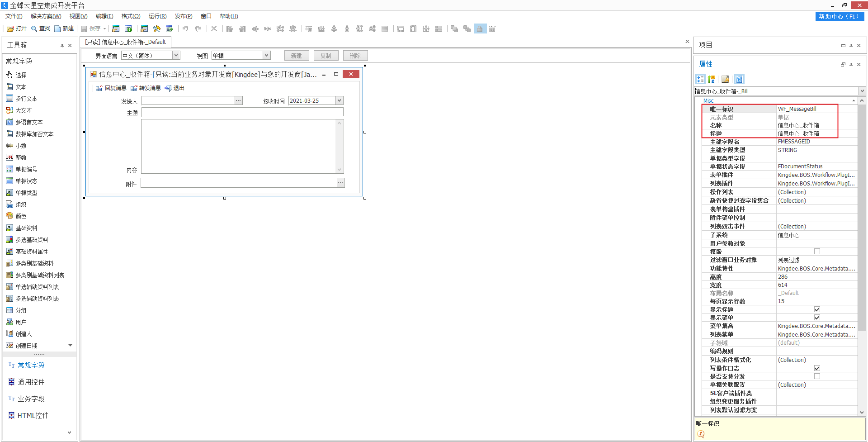Open the 接收时间 date dropdown
Screen dimensions: 868x442
(340, 100)
